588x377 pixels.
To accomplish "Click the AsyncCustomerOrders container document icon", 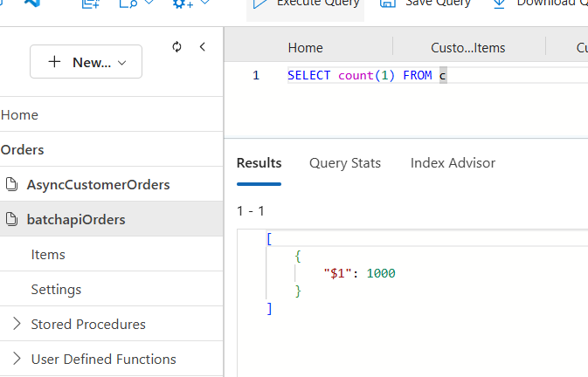I will click(11, 184).
